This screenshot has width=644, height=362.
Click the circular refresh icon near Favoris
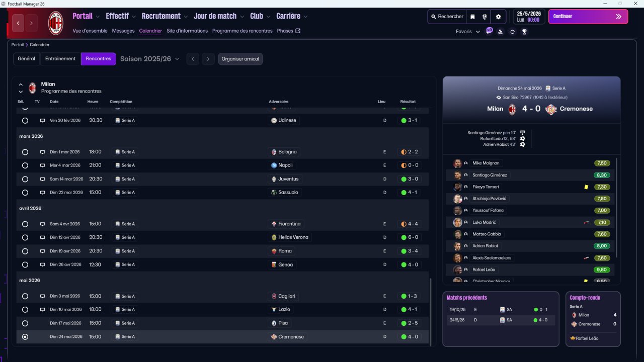tap(512, 32)
